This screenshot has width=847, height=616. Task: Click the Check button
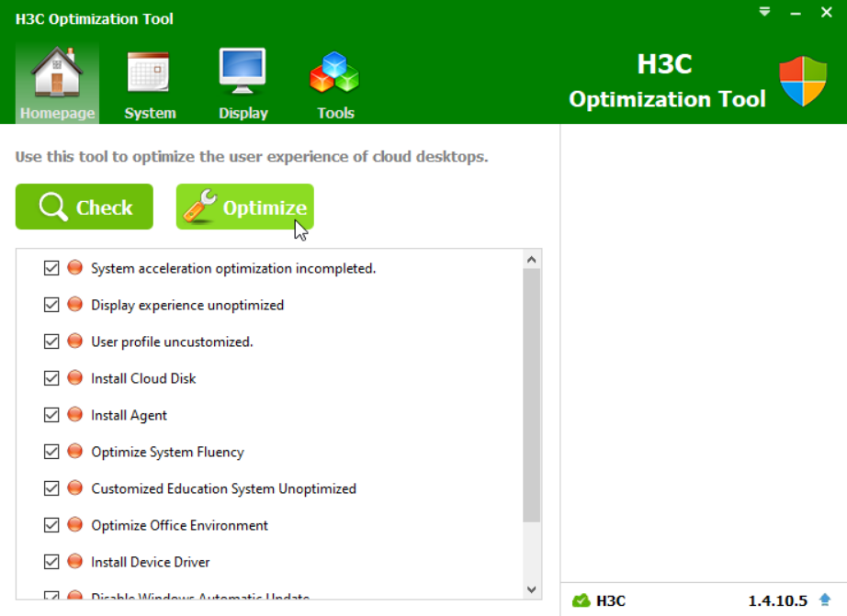[85, 207]
